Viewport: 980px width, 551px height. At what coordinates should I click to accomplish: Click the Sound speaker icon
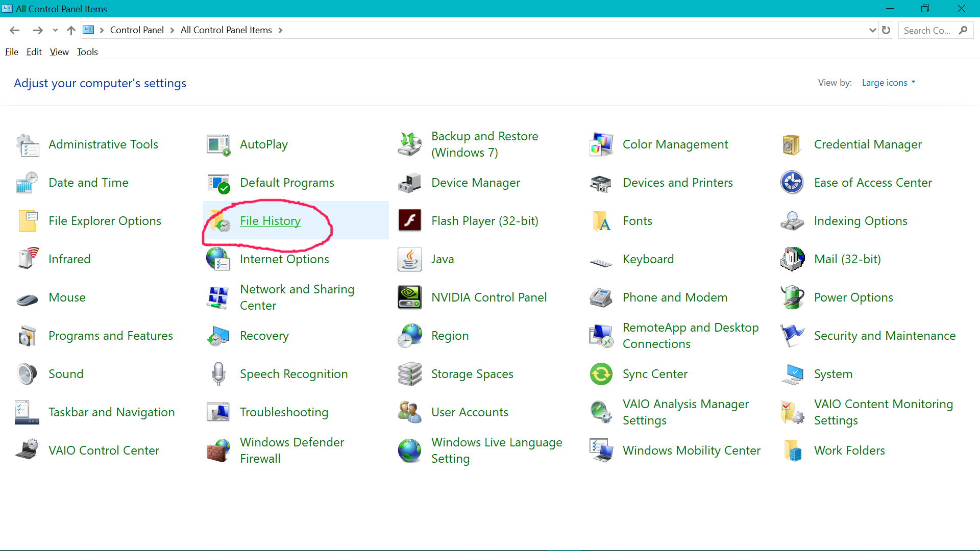[x=28, y=374]
